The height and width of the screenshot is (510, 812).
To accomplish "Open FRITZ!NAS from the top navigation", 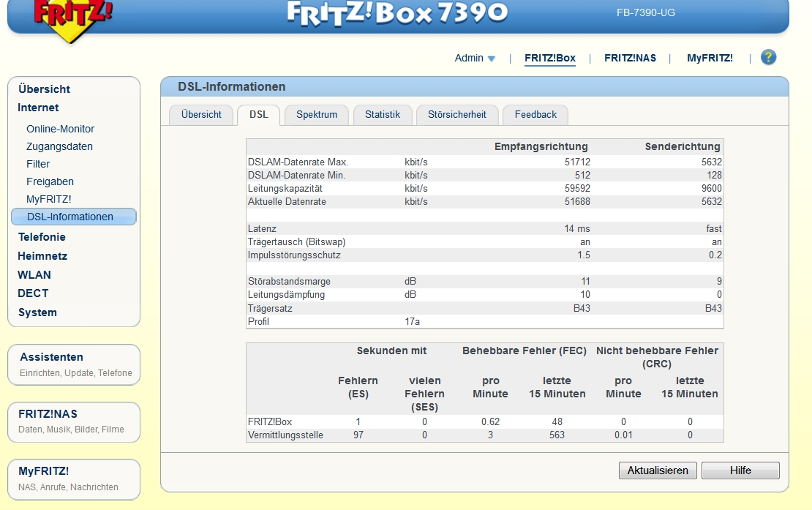I will pos(631,59).
